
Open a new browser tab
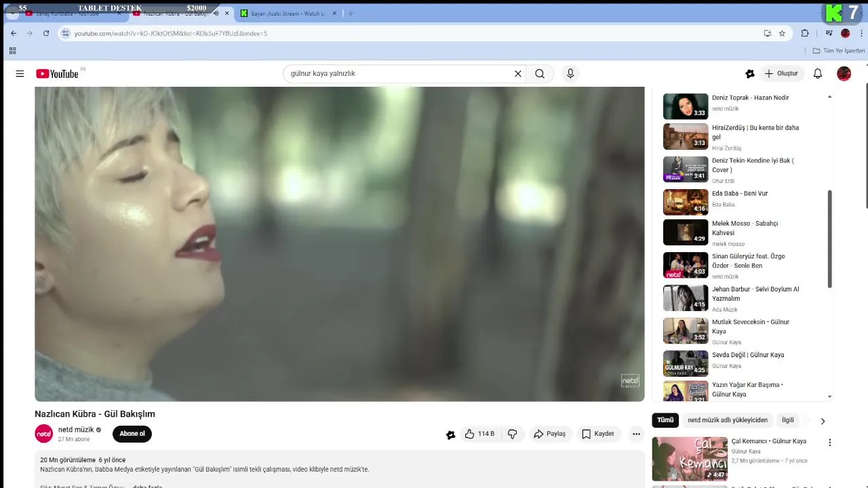[x=351, y=14]
